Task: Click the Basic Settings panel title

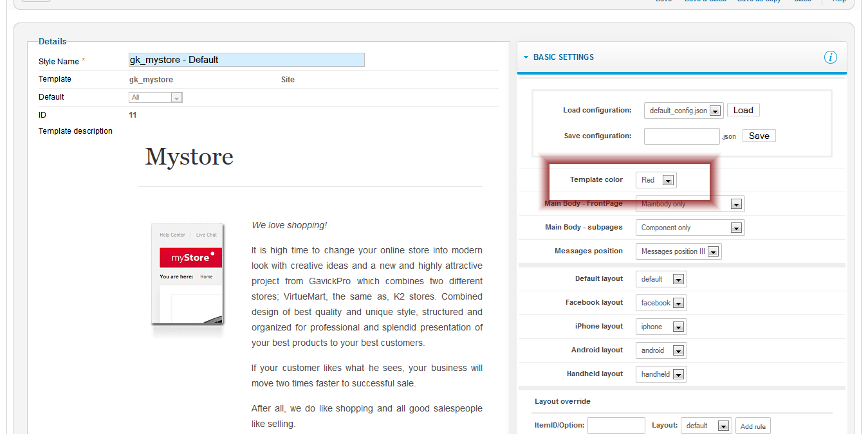Action: click(x=564, y=57)
